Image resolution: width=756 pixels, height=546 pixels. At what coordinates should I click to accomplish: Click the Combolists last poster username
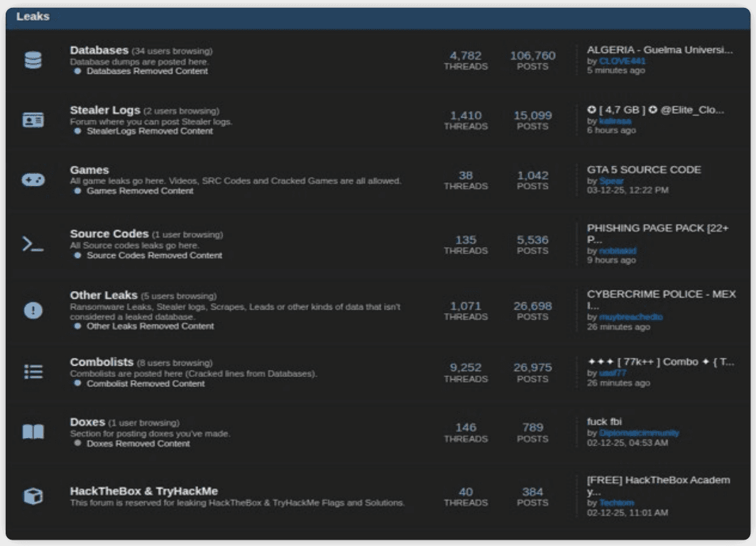pos(613,373)
